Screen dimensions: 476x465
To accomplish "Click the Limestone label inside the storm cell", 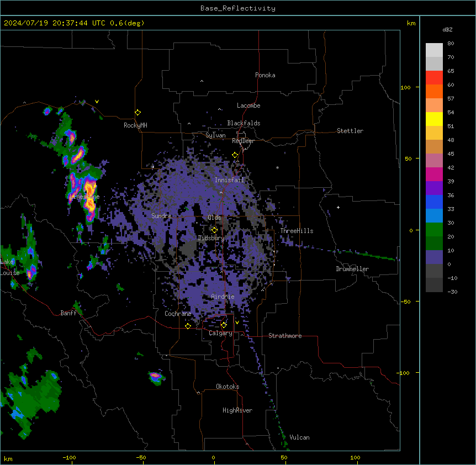I will click(84, 197).
